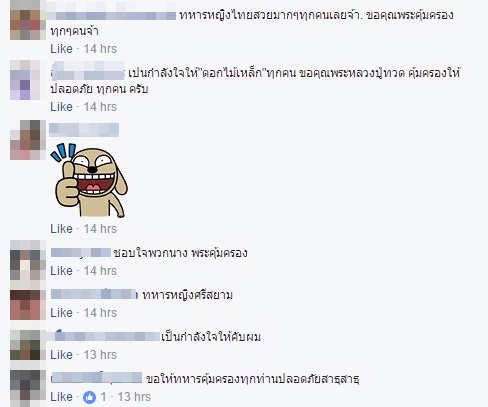Viewport: 488px width, 407px height.
Task: Open the author name before "ชอบใจพวกนาง"
Action: pyautogui.click(x=81, y=253)
